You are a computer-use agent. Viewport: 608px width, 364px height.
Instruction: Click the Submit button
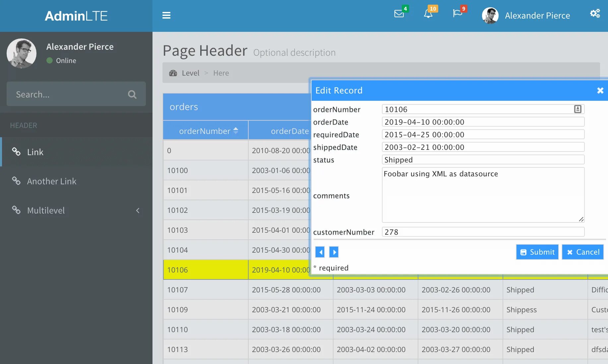537,252
